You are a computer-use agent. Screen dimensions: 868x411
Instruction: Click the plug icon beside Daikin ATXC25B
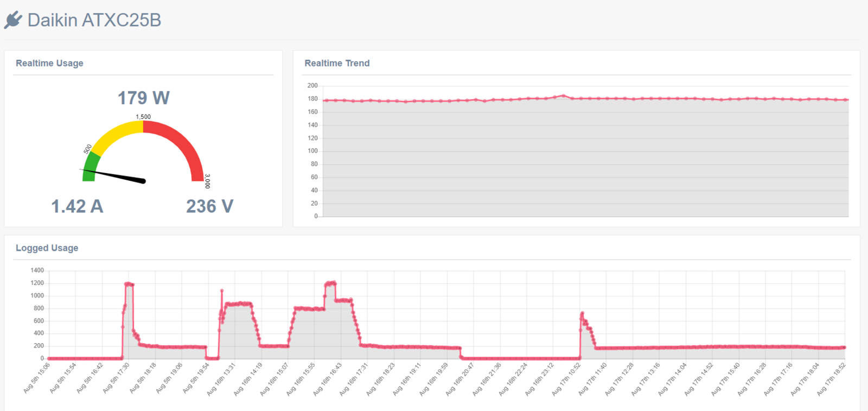point(13,20)
